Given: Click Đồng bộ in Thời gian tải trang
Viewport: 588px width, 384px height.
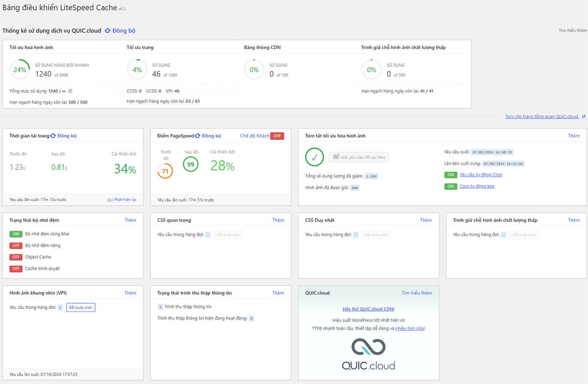Looking at the screenshot, I should [67, 136].
